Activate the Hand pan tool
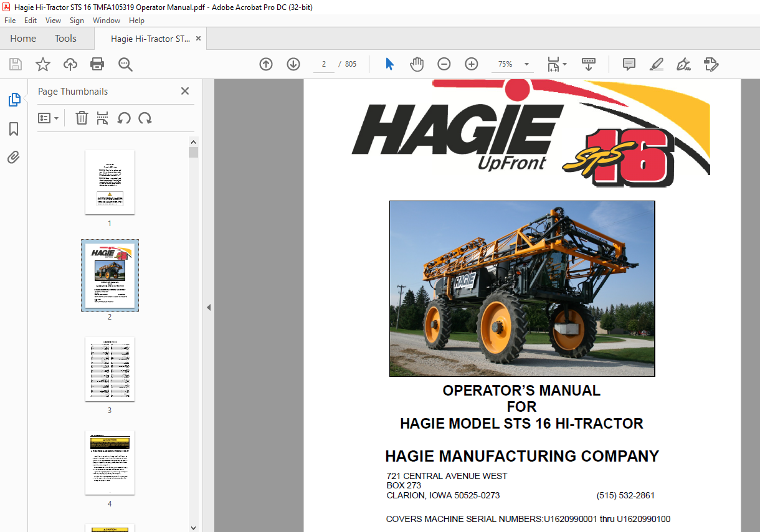Viewport: 760px width, 532px height. click(x=417, y=64)
